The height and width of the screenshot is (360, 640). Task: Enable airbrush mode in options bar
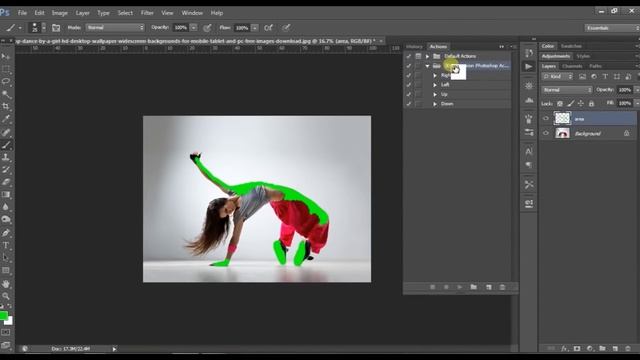pos(268,28)
